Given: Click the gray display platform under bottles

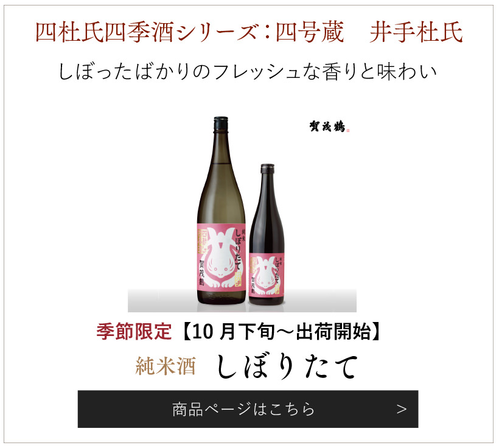Looking at the screenshot, I should click(x=242, y=301).
